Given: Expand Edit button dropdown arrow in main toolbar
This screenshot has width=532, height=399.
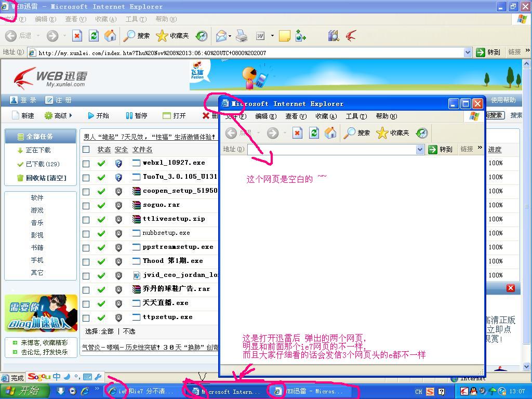Looking at the screenshot, I should click(x=272, y=36).
